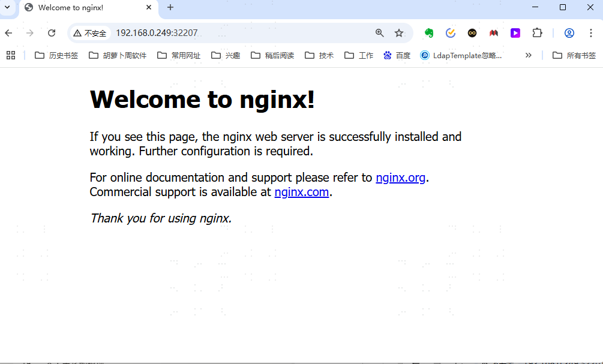Open a new tab with plus button
This screenshot has width=603, height=364.
(x=170, y=7)
